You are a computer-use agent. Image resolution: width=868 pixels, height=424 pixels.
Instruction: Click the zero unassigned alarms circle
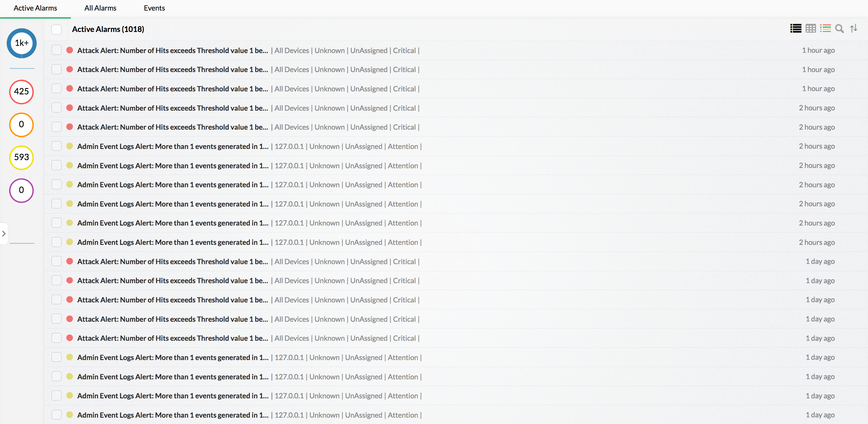tap(20, 190)
